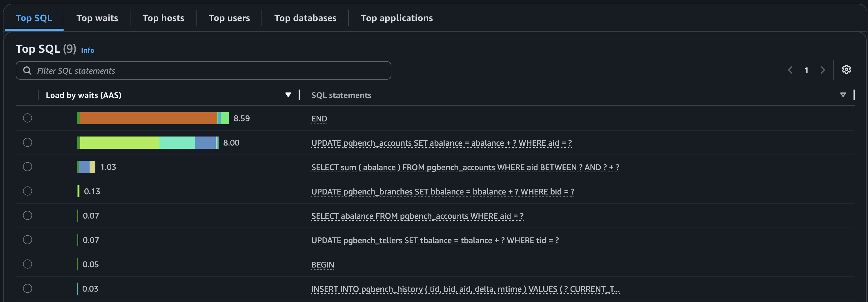868x302 pixels.
Task: Sort by Load by waits (AAS) arrow
Action: 288,95
